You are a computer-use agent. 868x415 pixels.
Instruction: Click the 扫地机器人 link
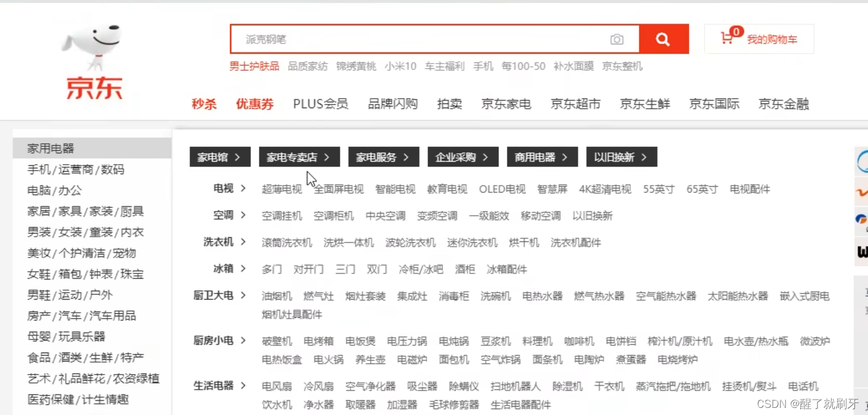[516, 386]
